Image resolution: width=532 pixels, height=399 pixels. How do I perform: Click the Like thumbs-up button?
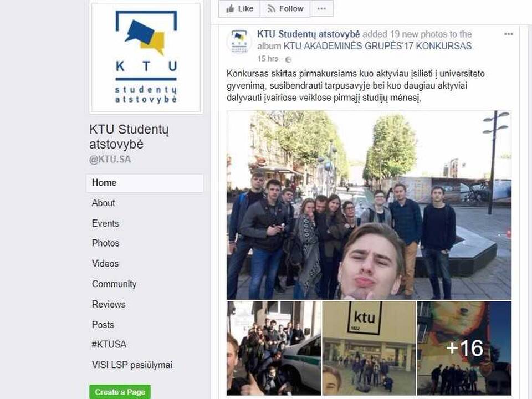(x=239, y=8)
